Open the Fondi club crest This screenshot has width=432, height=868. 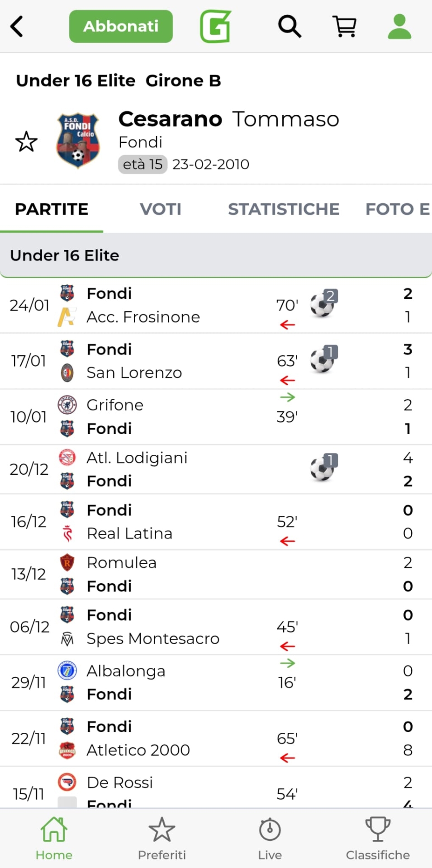coord(78,141)
